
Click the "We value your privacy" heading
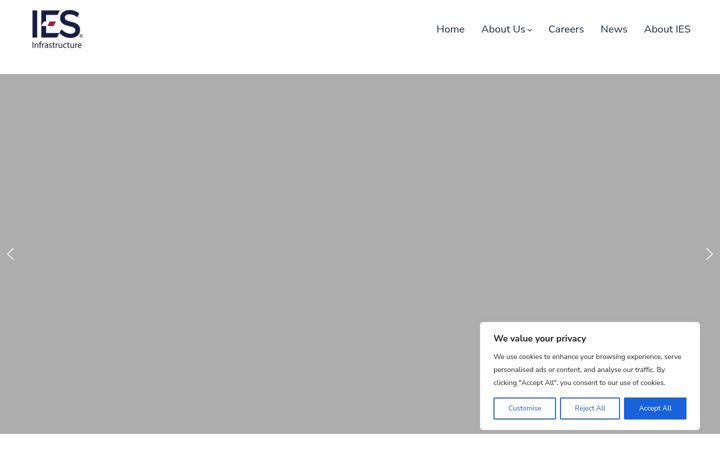pyautogui.click(x=540, y=338)
